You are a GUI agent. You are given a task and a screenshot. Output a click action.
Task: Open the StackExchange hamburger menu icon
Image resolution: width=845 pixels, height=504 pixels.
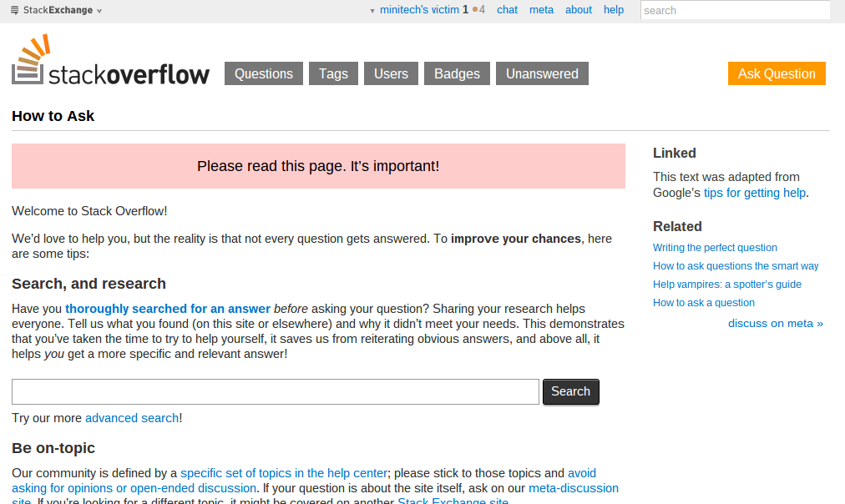(14, 10)
